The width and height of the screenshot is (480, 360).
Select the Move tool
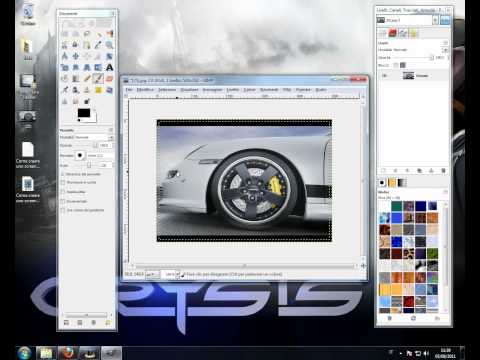click(x=76, y=56)
